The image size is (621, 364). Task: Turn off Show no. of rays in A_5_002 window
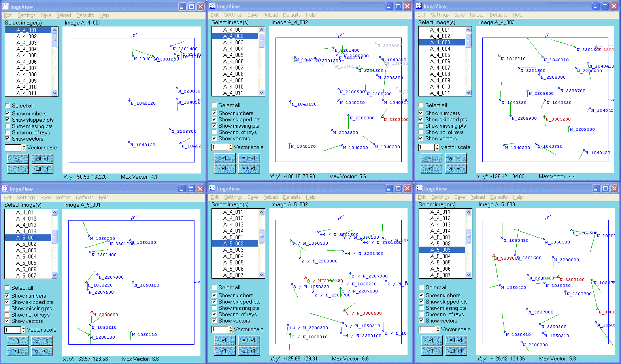[x=214, y=314]
